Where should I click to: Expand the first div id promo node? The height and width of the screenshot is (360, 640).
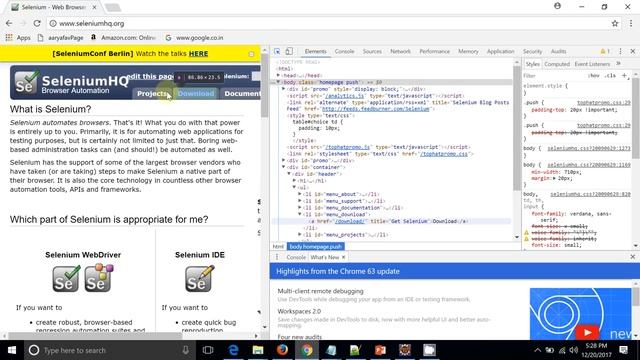pyautogui.click(x=284, y=89)
